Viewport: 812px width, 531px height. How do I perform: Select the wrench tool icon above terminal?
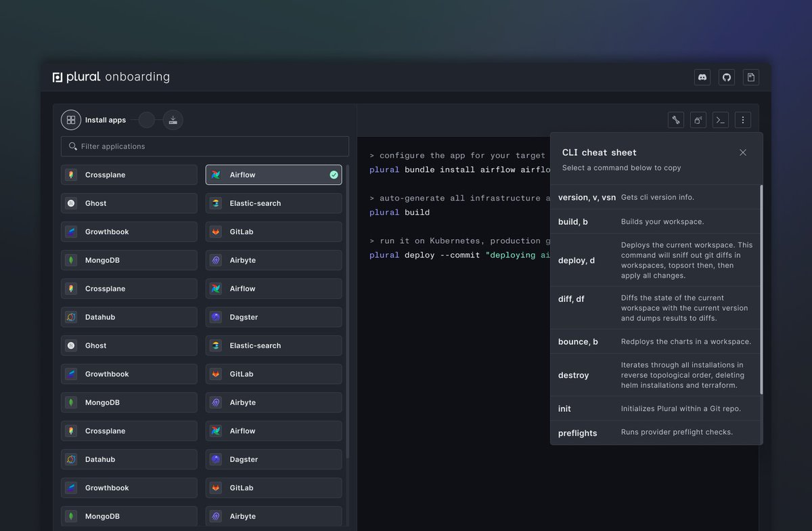(x=675, y=119)
